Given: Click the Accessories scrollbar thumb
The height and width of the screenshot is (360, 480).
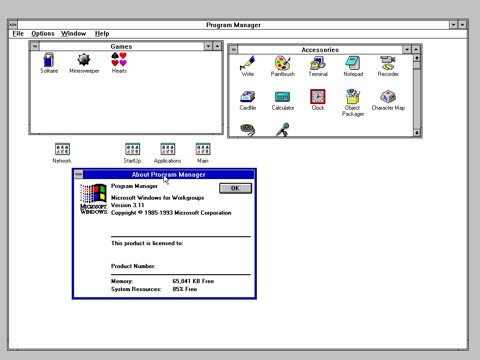Looking at the screenshot, I should click(x=417, y=65).
